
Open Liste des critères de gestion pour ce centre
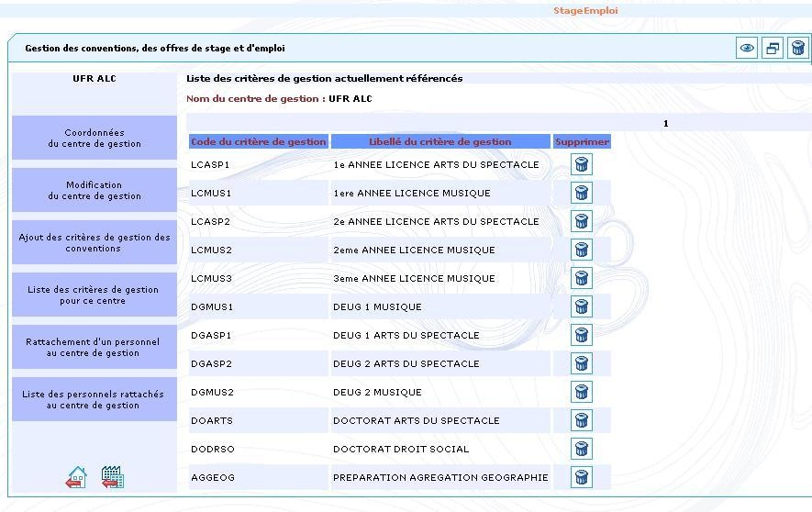[x=95, y=295]
